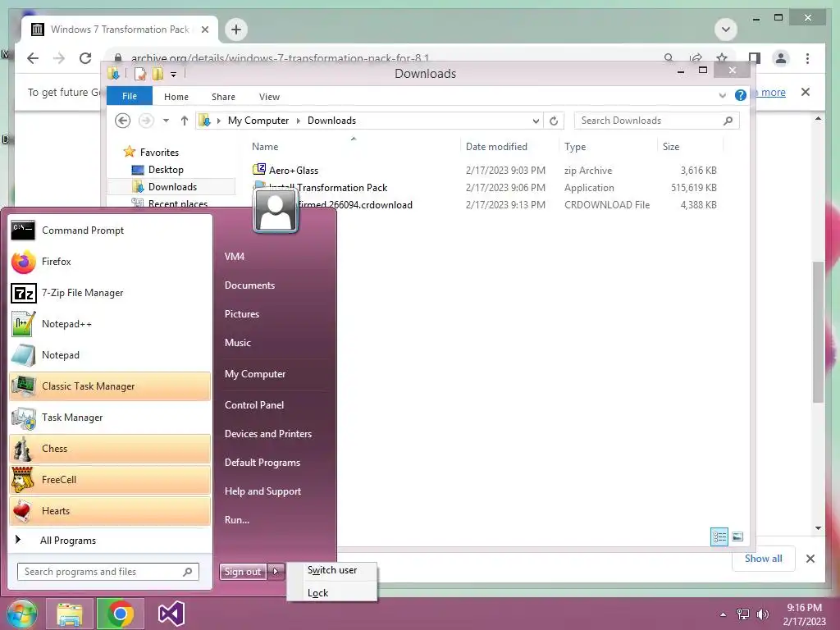Open Devices and Printers
The height and width of the screenshot is (630, 840).
tap(268, 434)
